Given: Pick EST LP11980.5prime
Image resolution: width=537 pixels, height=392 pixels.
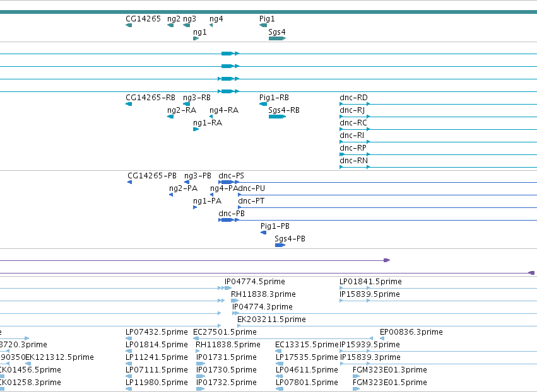Looking at the screenshot, I should [x=156, y=383].
